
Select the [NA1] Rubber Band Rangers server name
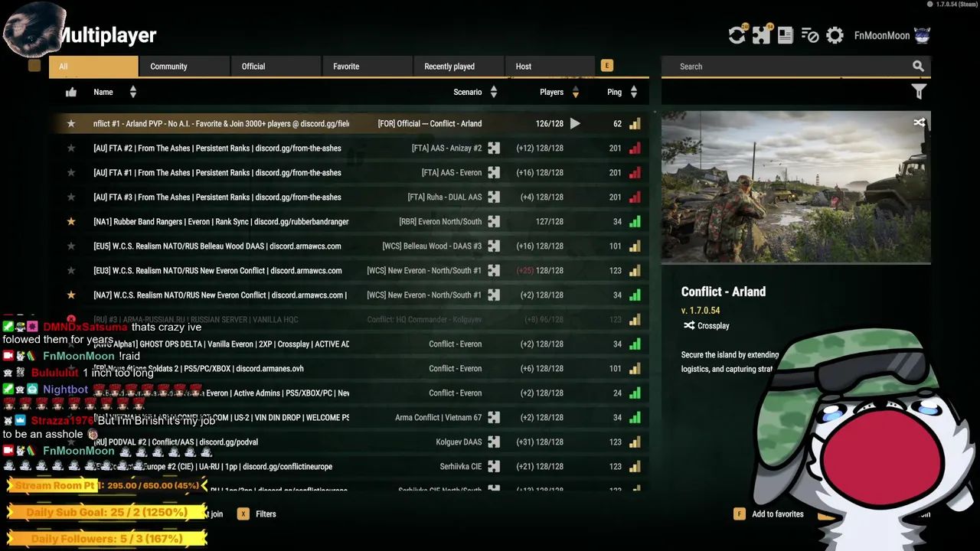pyautogui.click(x=221, y=221)
